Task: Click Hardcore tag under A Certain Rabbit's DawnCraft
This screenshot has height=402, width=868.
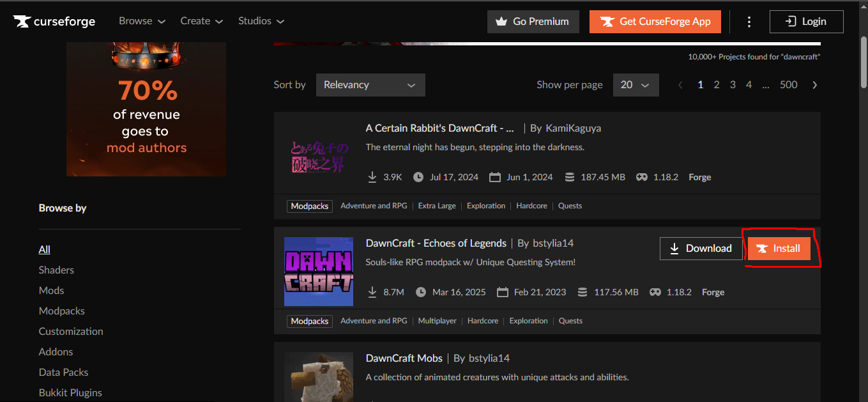Action: point(531,206)
